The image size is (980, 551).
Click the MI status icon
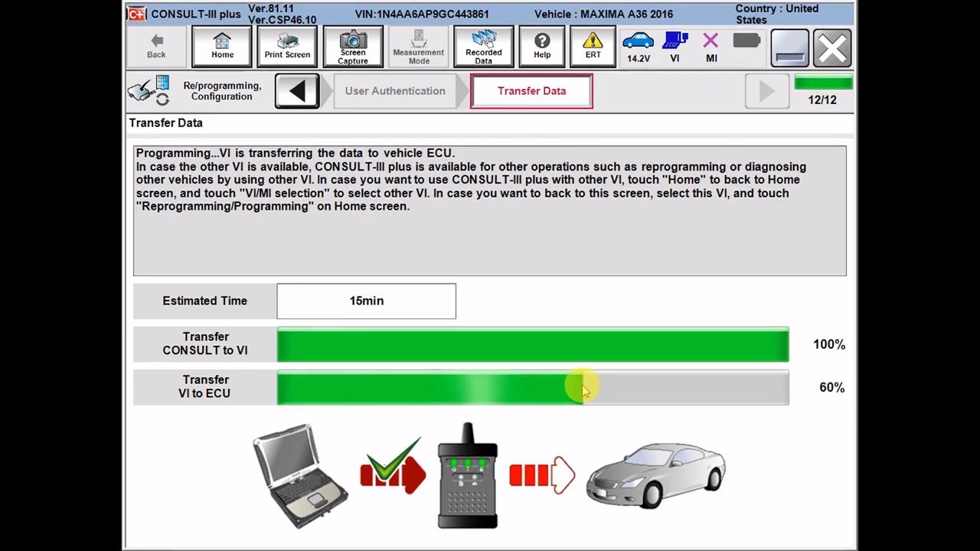[711, 47]
